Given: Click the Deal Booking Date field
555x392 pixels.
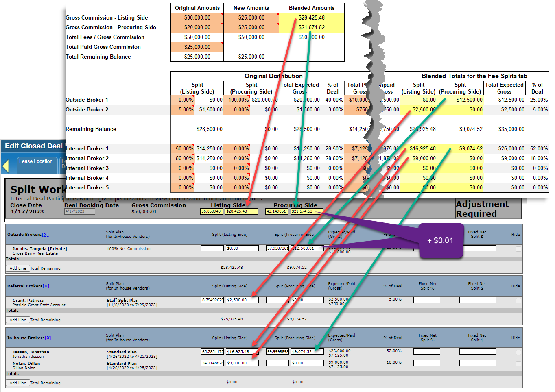Looking at the screenshot, I should click(79, 211).
